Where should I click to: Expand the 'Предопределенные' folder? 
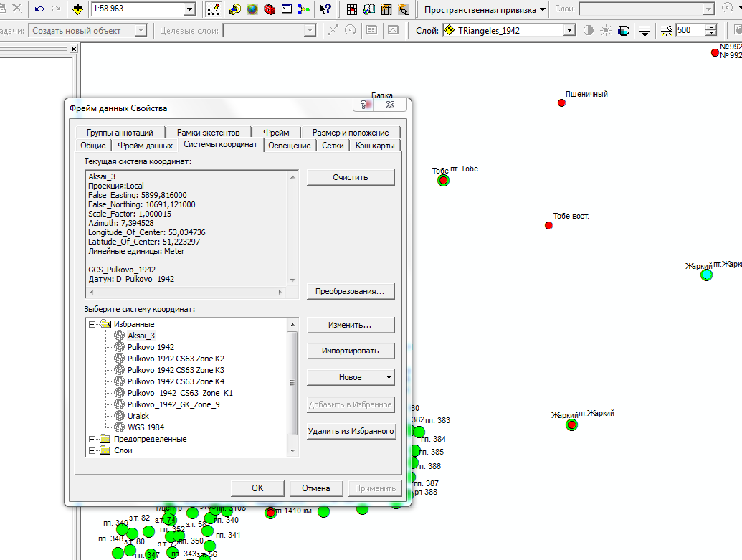92,439
